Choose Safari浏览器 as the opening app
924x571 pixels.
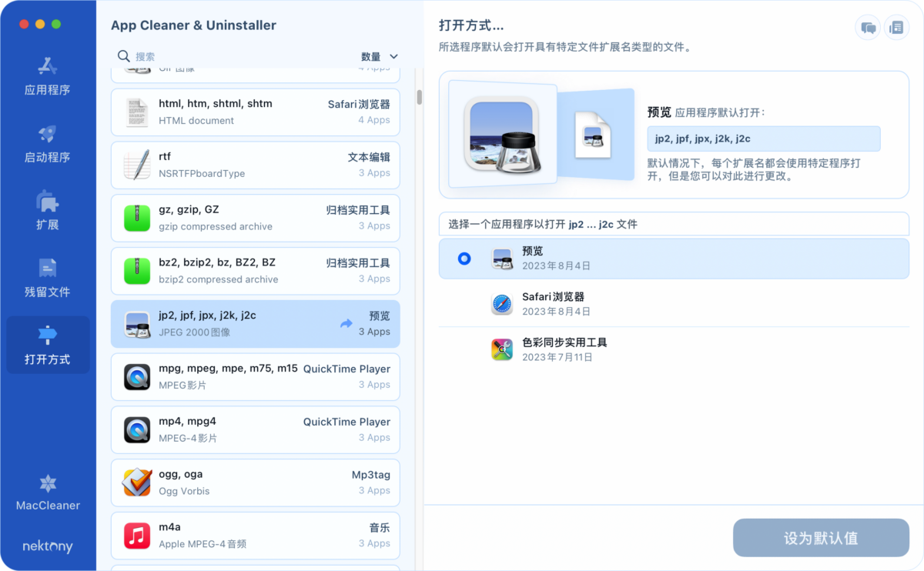click(x=674, y=304)
